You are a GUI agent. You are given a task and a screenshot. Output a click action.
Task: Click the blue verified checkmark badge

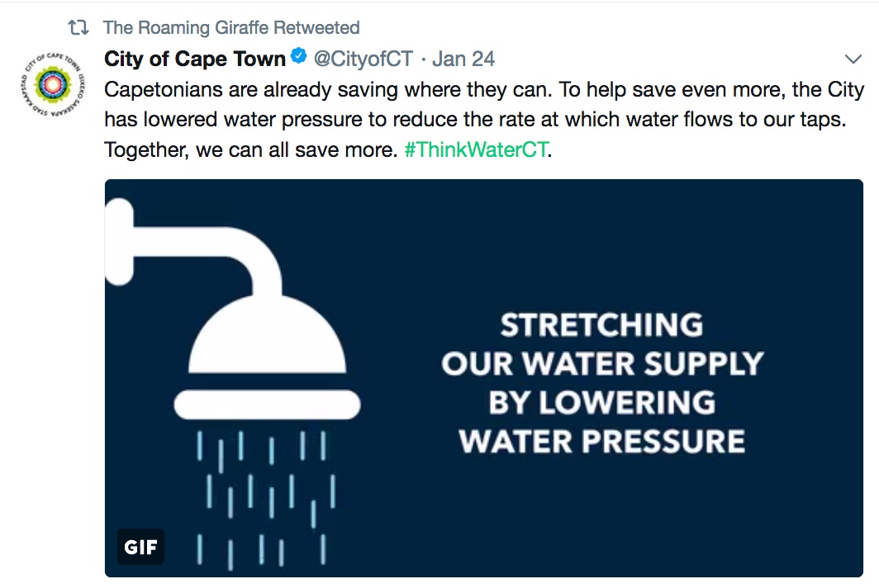298,57
